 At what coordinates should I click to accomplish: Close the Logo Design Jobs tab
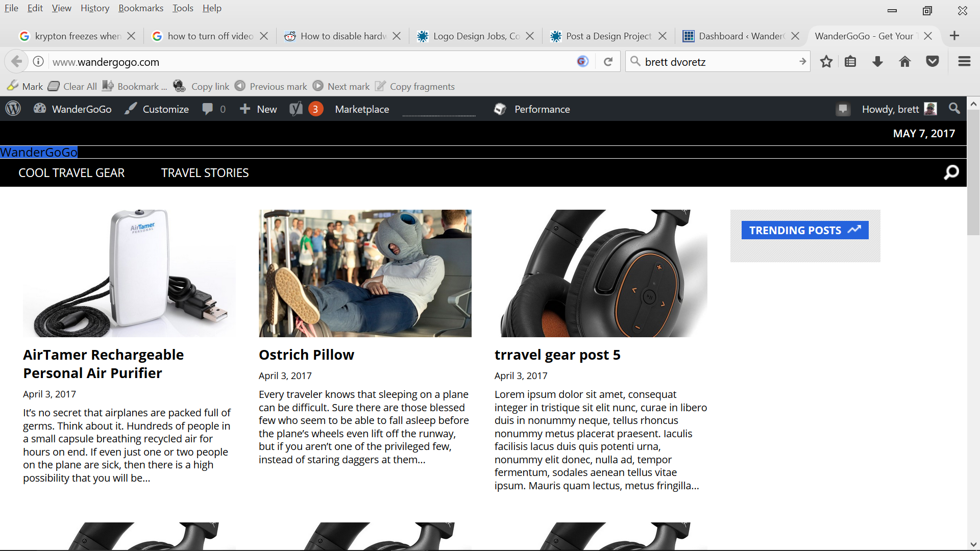(530, 36)
